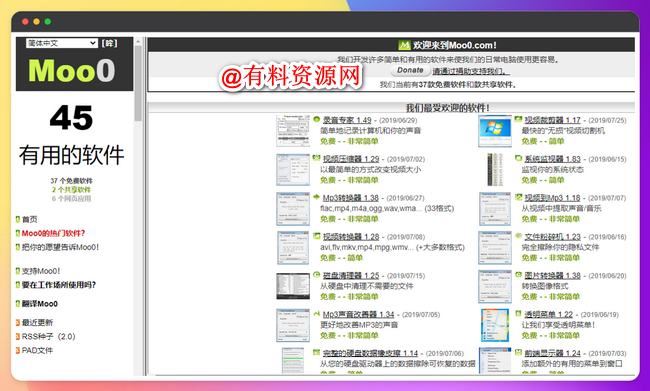Click small icon beside 视频转换器 title

317,236
